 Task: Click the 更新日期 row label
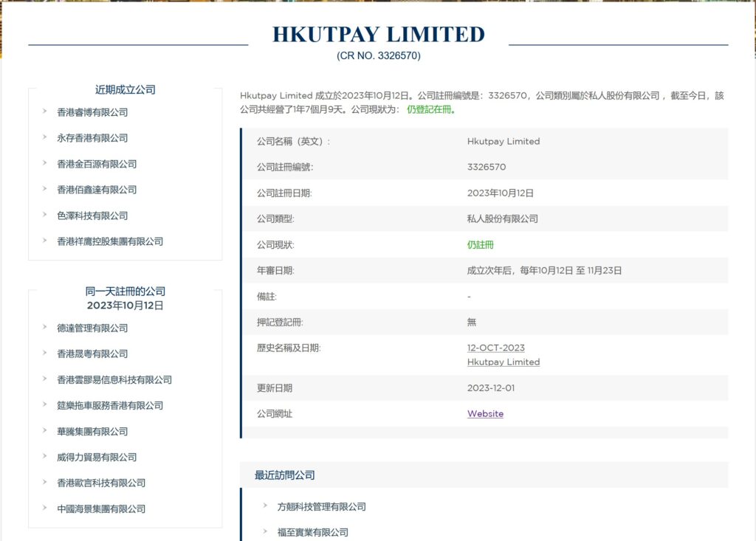(275, 387)
